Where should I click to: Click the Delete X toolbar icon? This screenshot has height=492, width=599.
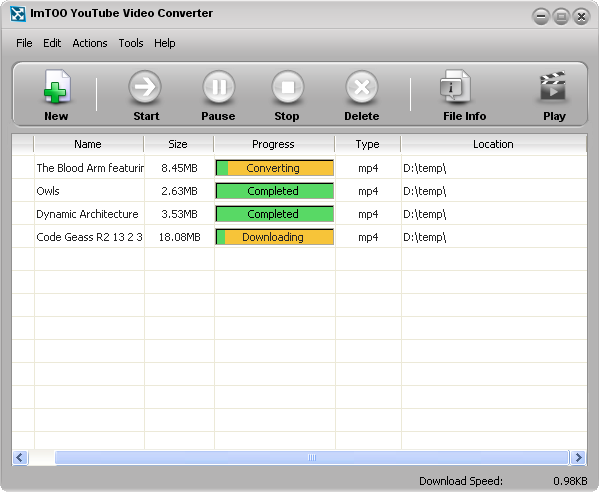pos(362,87)
